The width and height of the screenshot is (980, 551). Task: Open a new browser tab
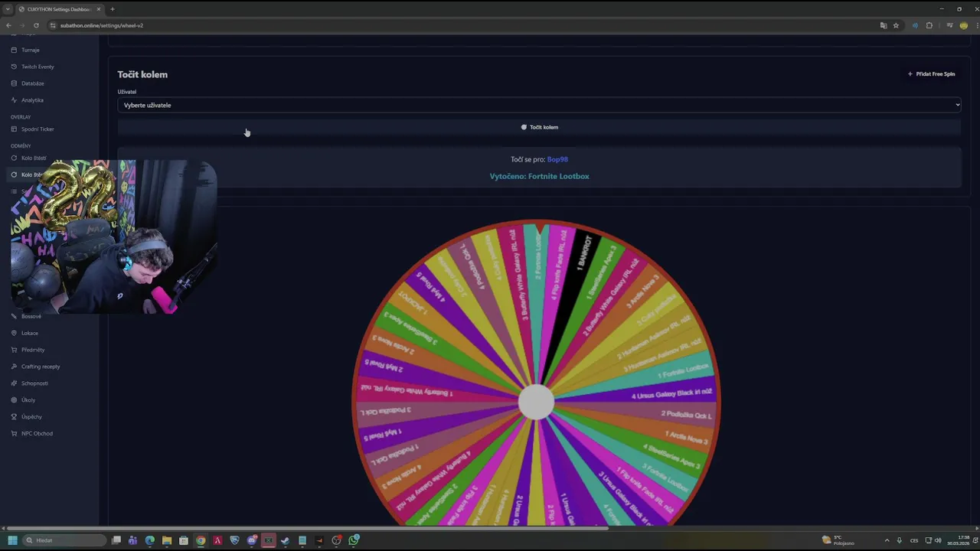point(113,9)
